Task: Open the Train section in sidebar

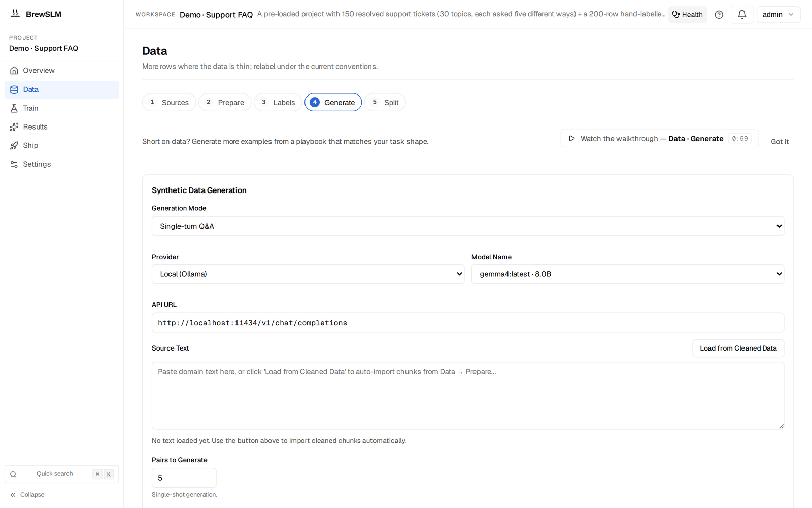Action: [61, 108]
